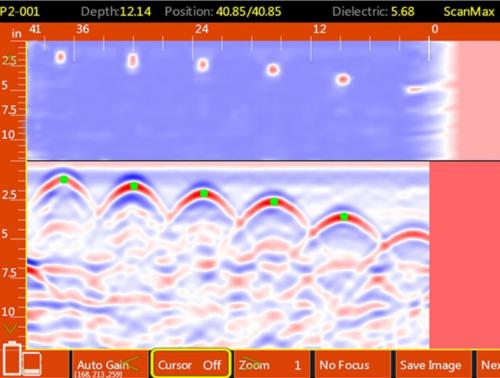The height and width of the screenshot is (378, 500).
Task: Tap the yellow down chevron below depth 10
Action: pyautogui.click(x=10, y=328)
